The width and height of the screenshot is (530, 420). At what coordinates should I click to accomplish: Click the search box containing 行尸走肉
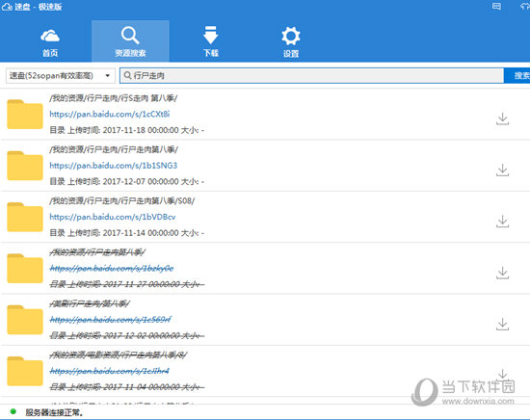tap(311, 75)
